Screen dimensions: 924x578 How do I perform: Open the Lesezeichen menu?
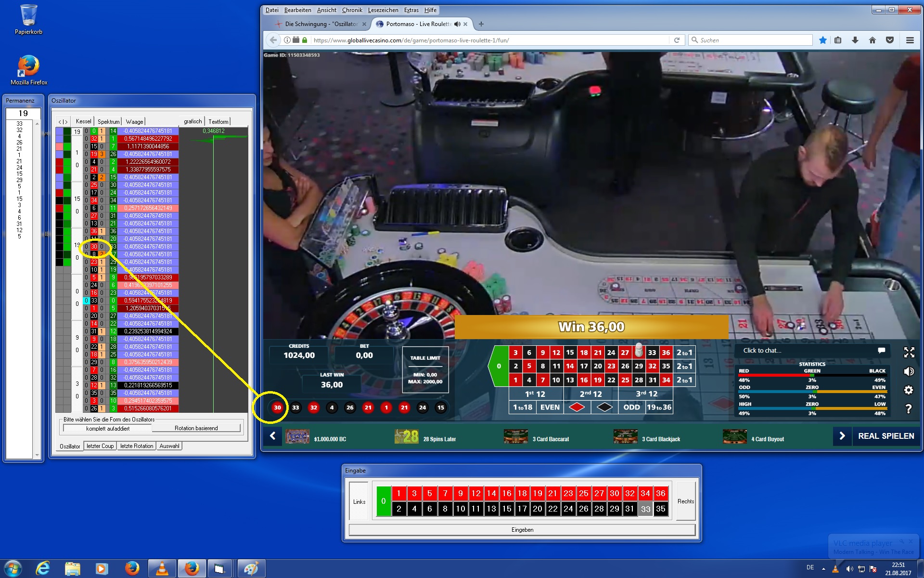383,10
